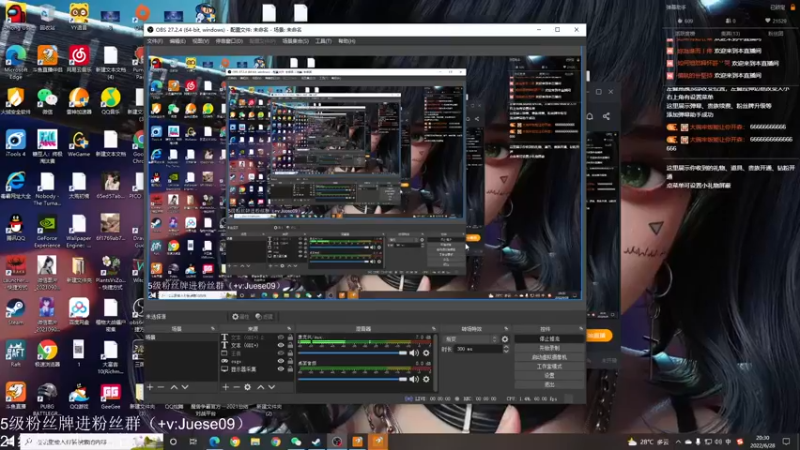Click the Exit (退出) button in Controls
This screenshot has width=800, height=450.
click(x=549, y=384)
